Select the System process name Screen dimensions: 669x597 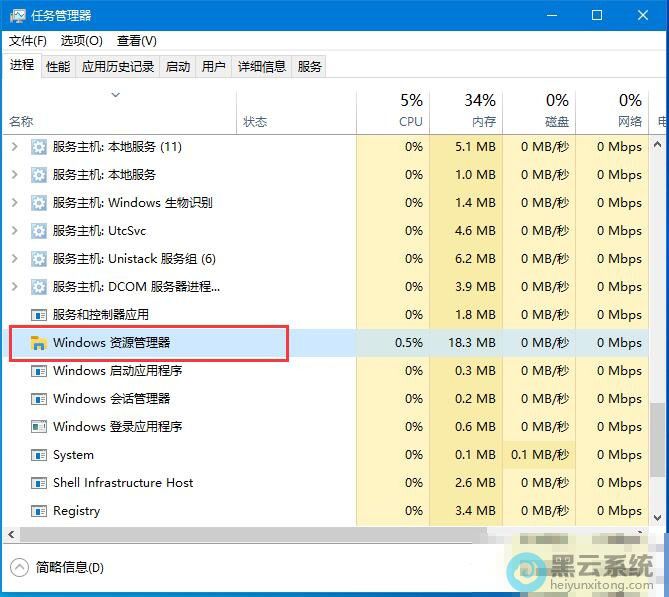73,455
